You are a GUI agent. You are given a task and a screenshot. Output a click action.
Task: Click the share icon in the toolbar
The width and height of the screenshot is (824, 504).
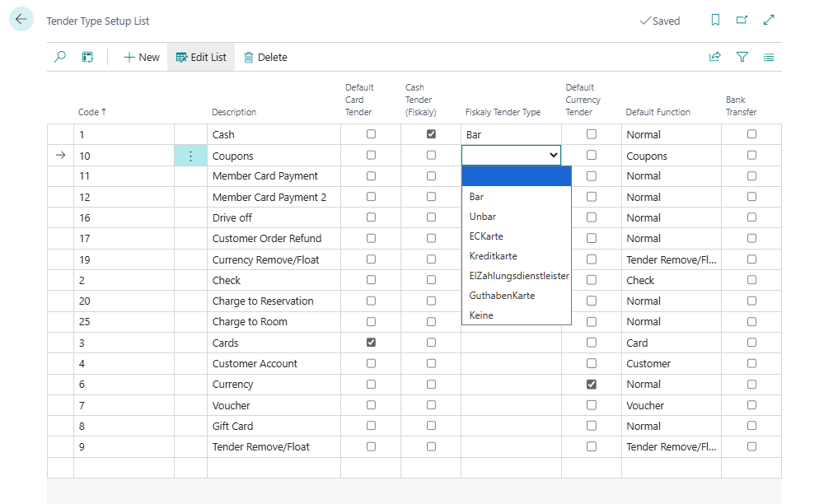[714, 57]
